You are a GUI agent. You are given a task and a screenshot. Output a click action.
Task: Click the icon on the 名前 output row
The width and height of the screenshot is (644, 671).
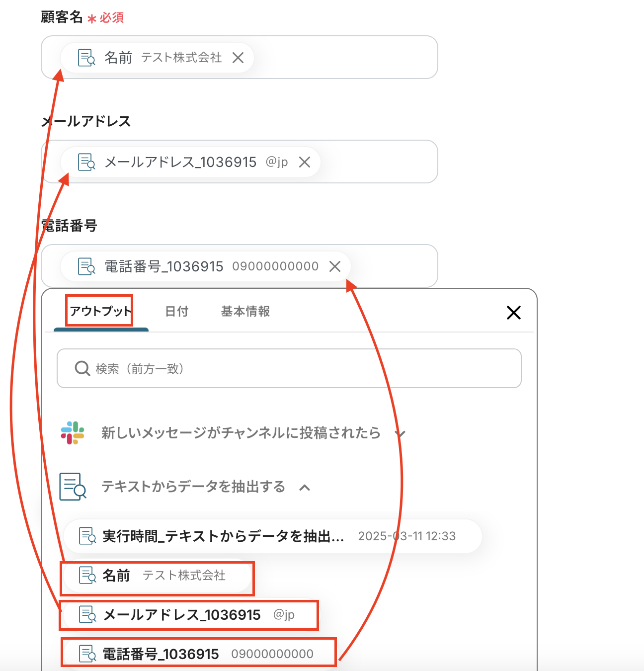click(87, 576)
